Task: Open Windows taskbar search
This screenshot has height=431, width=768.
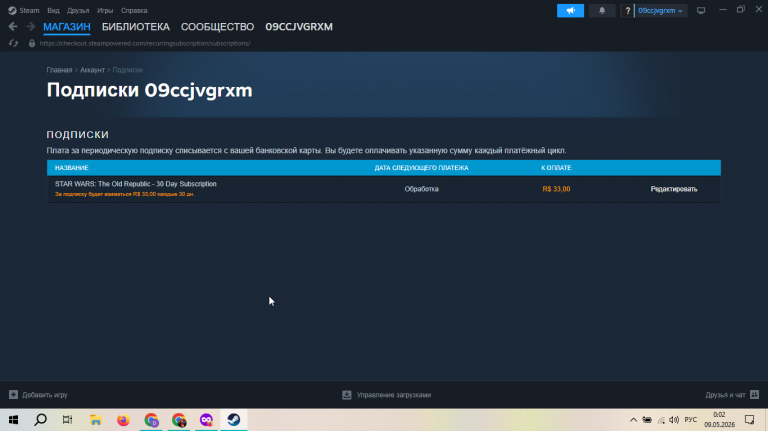Action: click(x=41, y=420)
